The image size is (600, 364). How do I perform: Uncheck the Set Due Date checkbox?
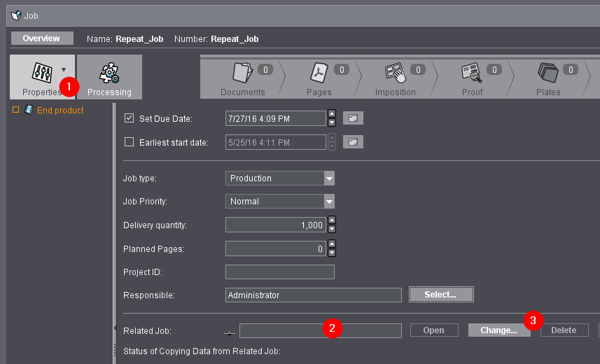pos(129,118)
